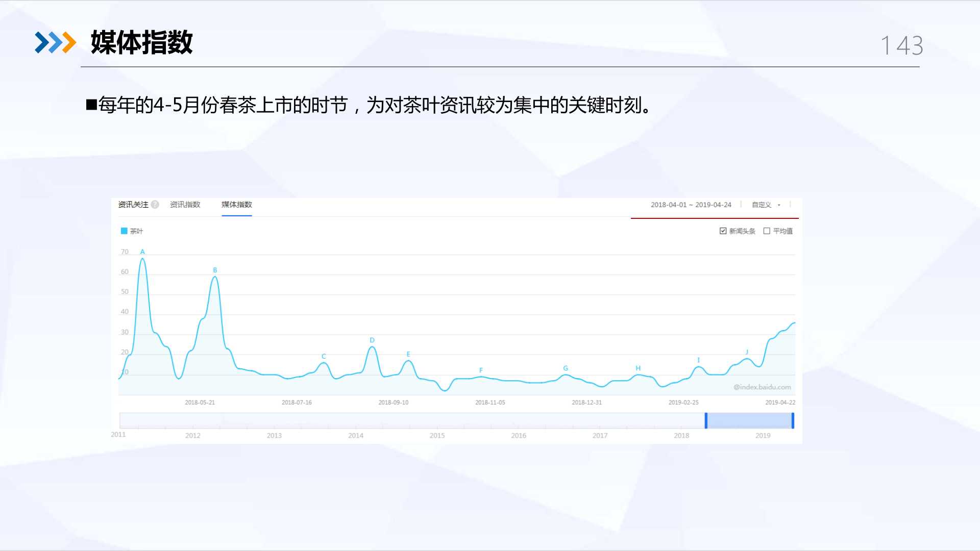Click the 媒体指数 slide title
Screen dimensions: 980x551
[142, 42]
